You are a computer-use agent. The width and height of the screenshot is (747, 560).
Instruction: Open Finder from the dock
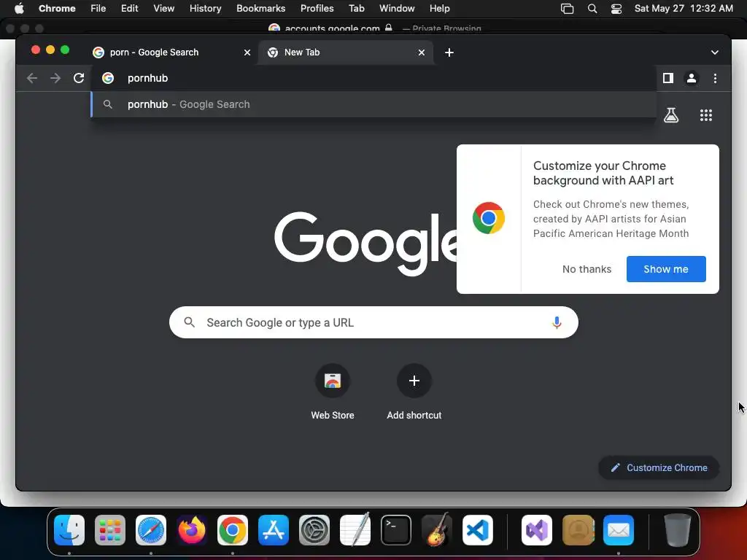[x=69, y=530]
